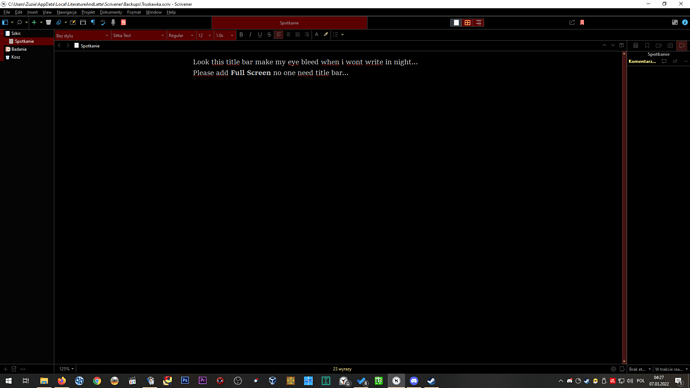The width and height of the screenshot is (690, 388).
Task: Open the inspector notes tab icon
Action: point(635,46)
